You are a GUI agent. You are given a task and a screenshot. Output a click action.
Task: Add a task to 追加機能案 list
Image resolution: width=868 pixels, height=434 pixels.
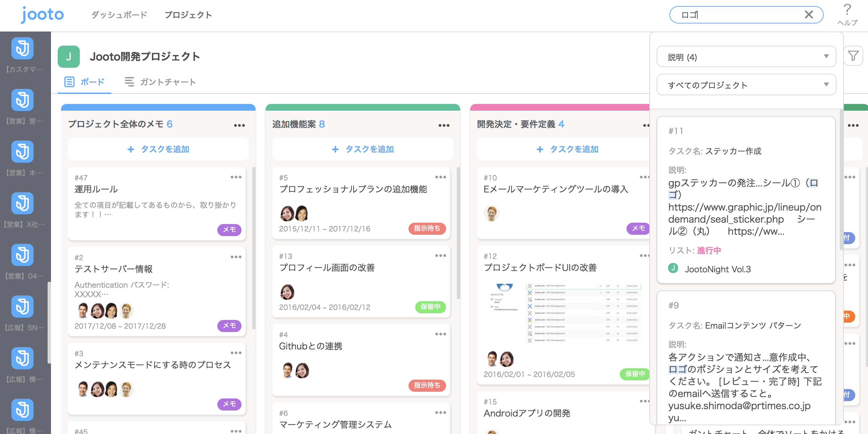363,149
